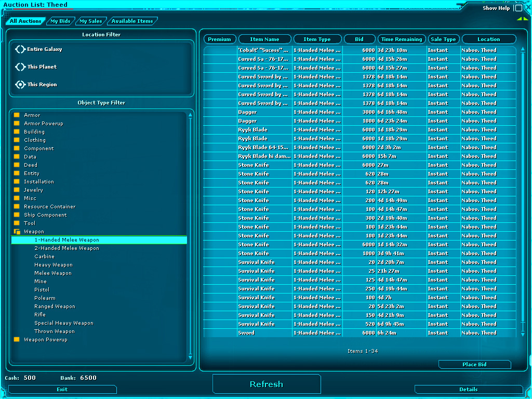
Task: Sort auctions by Time Remaining column
Action: point(402,39)
